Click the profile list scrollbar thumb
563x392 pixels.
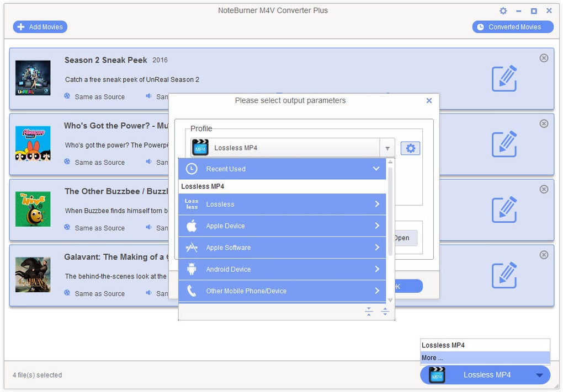click(390, 211)
